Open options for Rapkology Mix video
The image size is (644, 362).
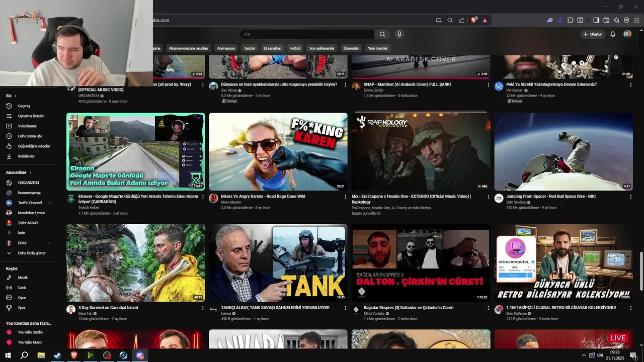pos(488,197)
